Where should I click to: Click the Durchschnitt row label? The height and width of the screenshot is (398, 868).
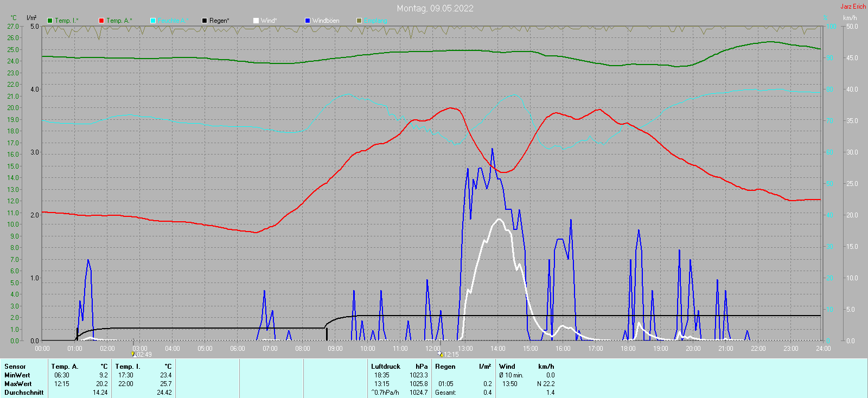click(x=24, y=393)
